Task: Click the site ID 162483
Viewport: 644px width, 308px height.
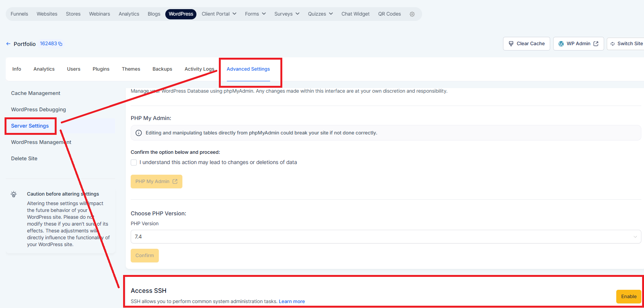Action: coord(49,44)
